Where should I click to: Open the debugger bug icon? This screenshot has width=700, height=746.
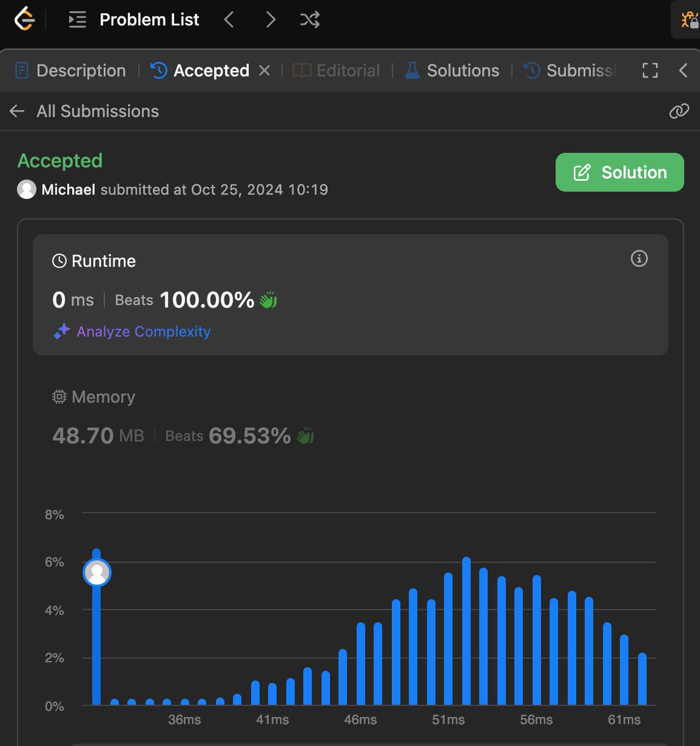(x=690, y=19)
